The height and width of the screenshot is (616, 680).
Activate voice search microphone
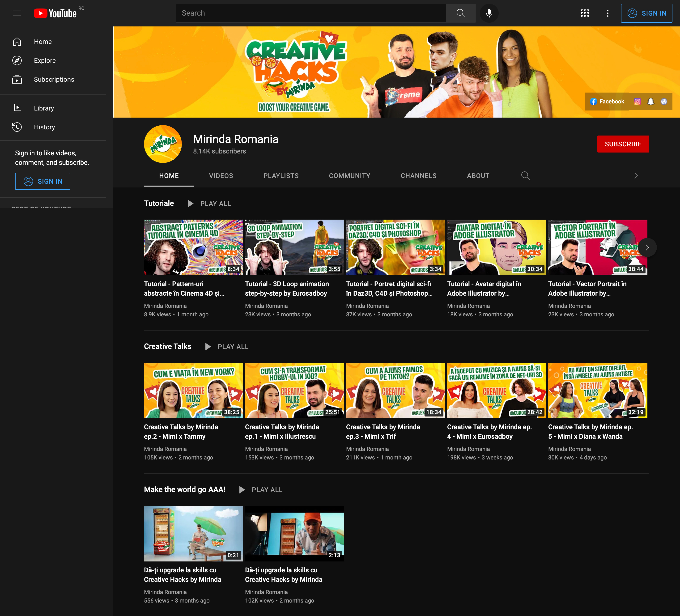click(x=489, y=13)
